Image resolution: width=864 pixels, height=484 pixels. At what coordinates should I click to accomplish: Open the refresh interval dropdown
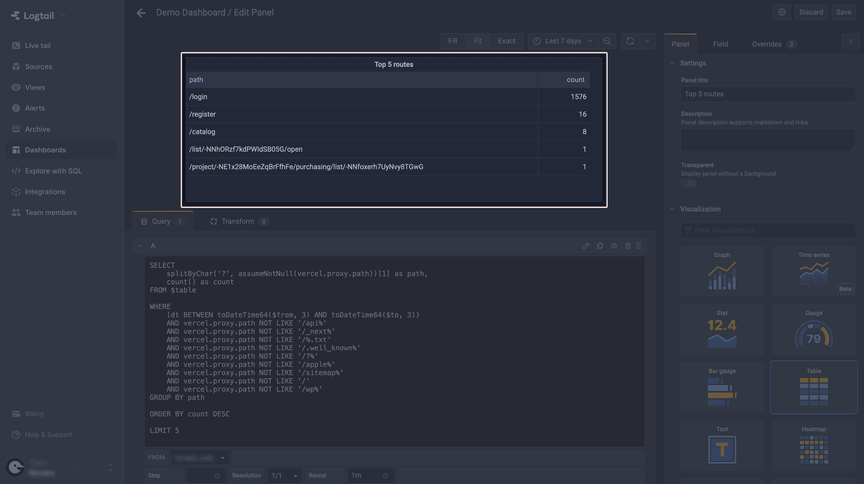pyautogui.click(x=647, y=41)
